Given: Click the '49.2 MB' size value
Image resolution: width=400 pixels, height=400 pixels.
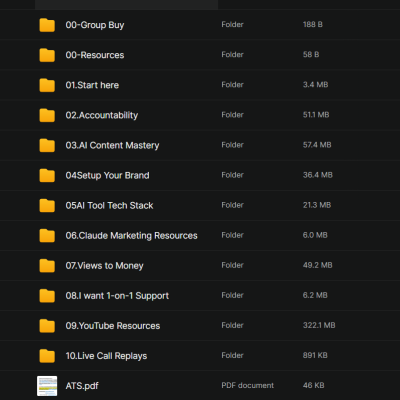Looking at the screenshot, I should tap(318, 265).
